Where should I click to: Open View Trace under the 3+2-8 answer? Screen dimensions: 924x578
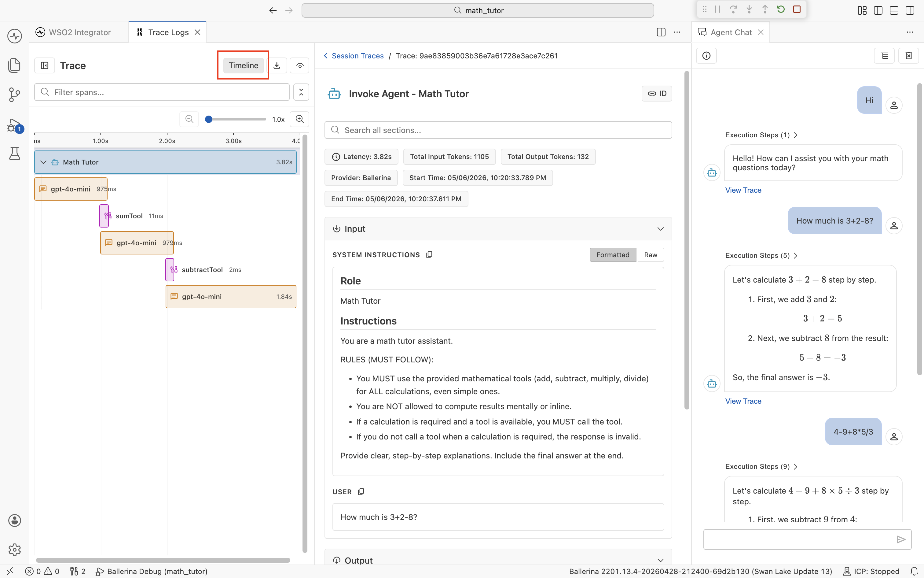tap(743, 401)
